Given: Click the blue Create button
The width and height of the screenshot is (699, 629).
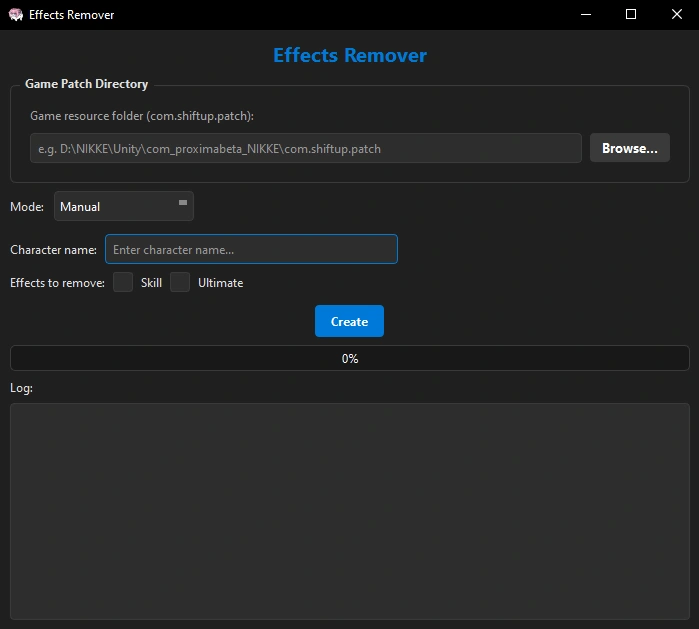Looking at the screenshot, I should pyautogui.click(x=349, y=321).
